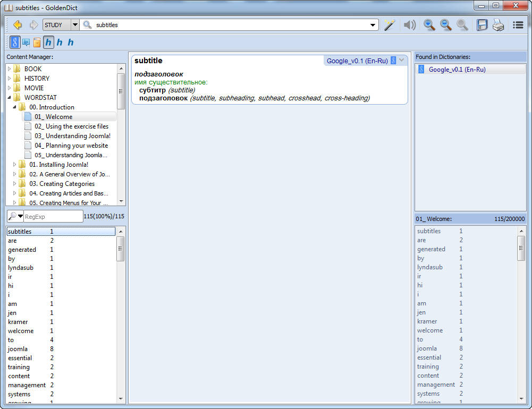
Task: Toggle the last h dictionary button
Action: point(71,42)
